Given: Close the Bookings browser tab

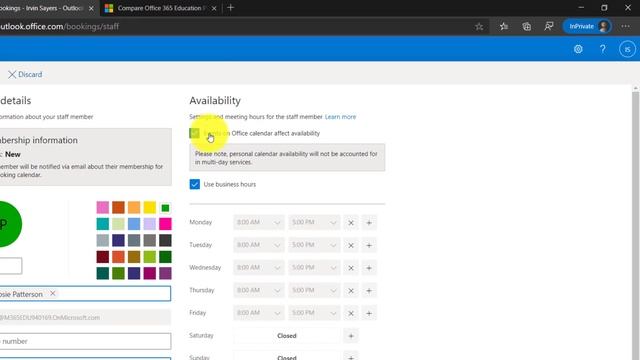Looking at the screenshot, I should click(x=91, y=8).
